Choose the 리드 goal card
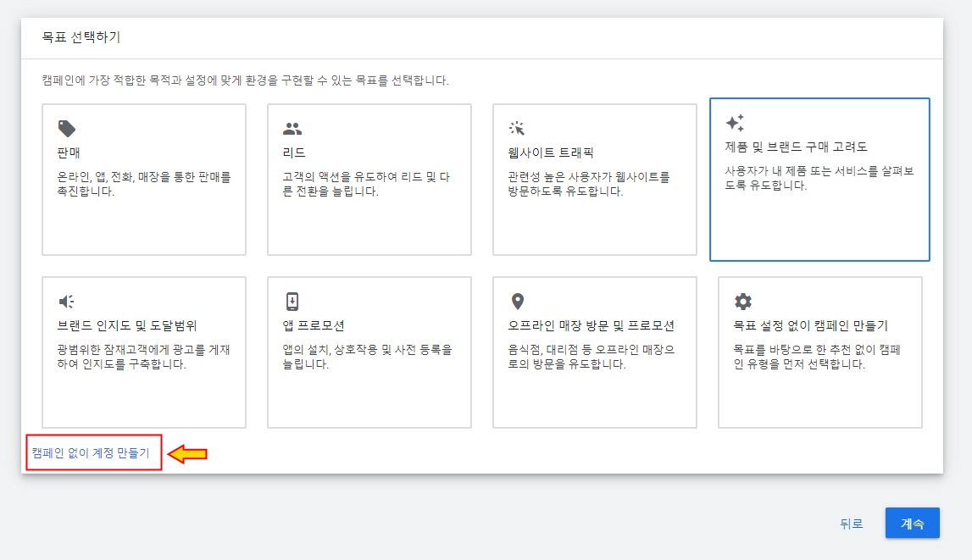This screenshot has height=560, width=972. coord(369,179)
